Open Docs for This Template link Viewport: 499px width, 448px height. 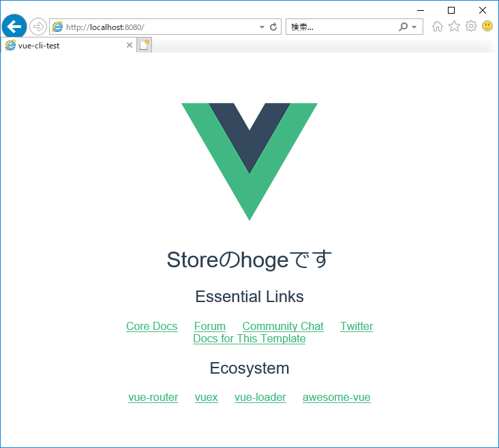tap(249, 338)
